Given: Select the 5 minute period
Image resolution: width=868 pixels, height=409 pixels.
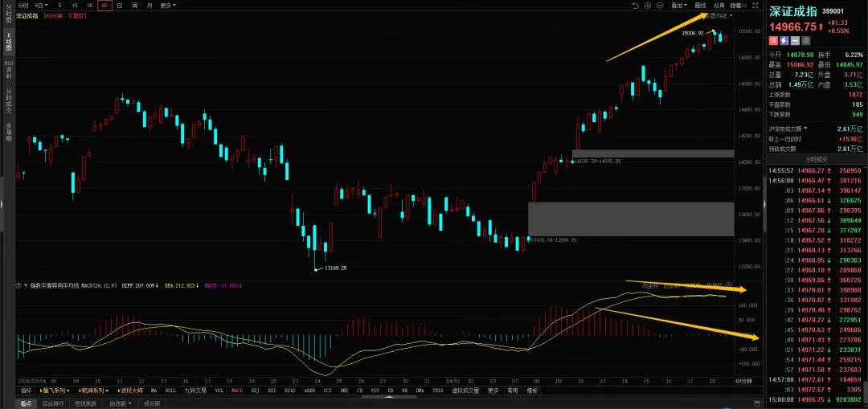Looking at the screenshot, I should click(x=59, y=5).
